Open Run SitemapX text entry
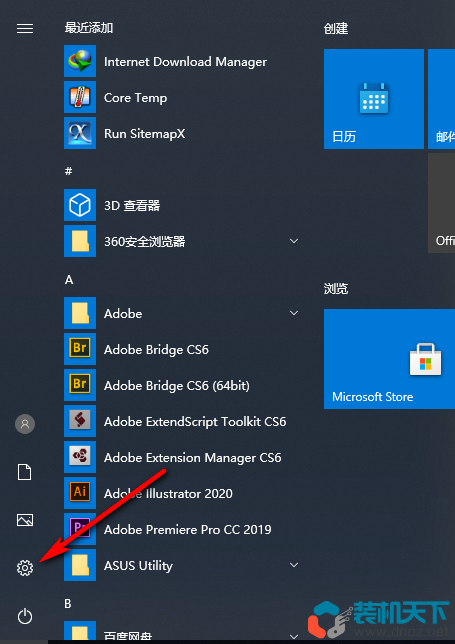Viewport: 455px width, 644px height. 145,133
